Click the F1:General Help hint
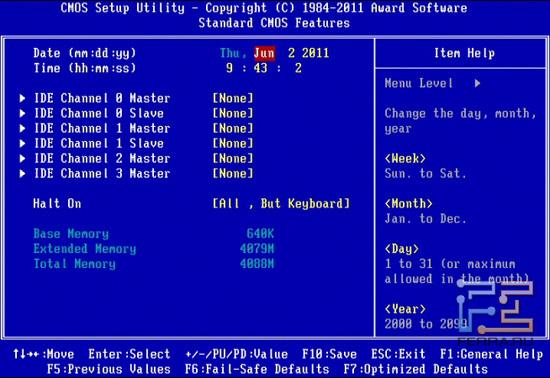This screenshot has width=550, height=378. (491, 354)
